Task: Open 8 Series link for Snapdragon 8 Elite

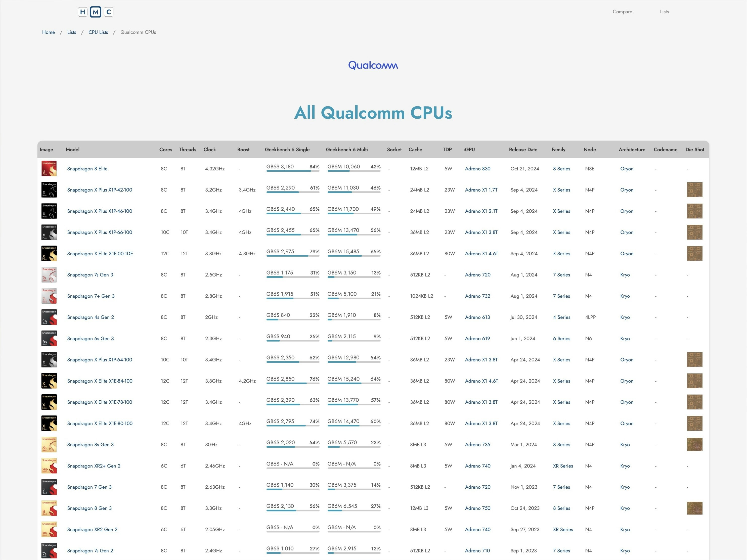Action: (561, 169)
